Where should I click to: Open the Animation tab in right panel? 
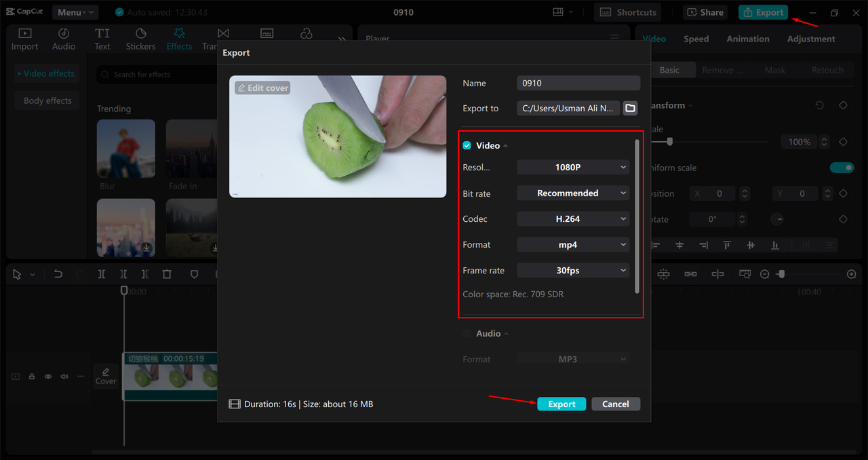point(748,39)
